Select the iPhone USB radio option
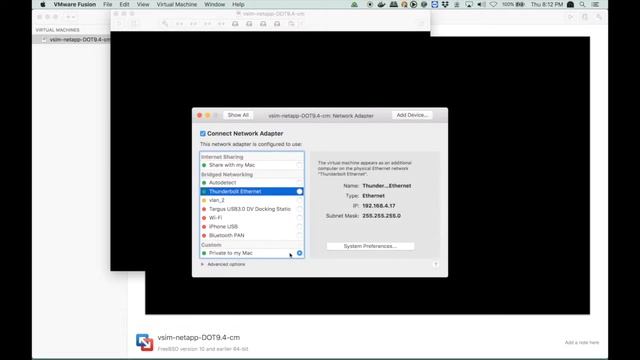The image size is (640, 360). [x=299, y=227]
